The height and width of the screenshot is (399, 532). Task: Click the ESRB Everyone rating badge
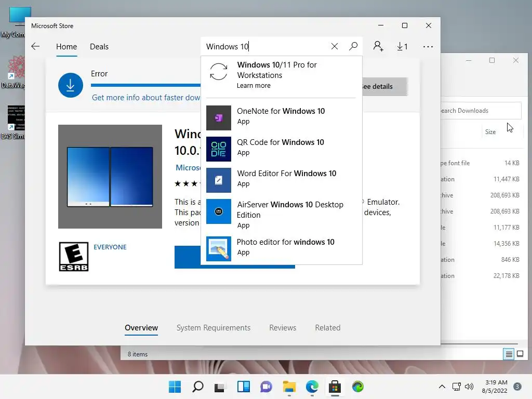(74, 257)
